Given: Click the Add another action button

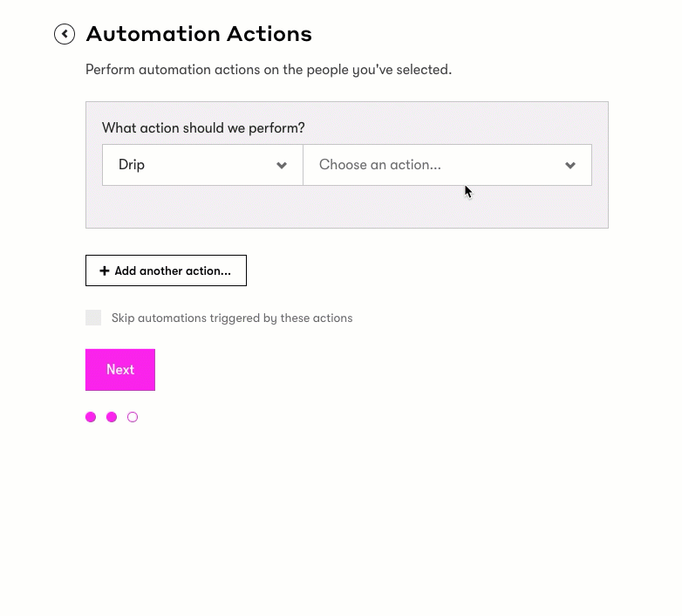Looking at the screenshot, I should click(x=167, y=270).
